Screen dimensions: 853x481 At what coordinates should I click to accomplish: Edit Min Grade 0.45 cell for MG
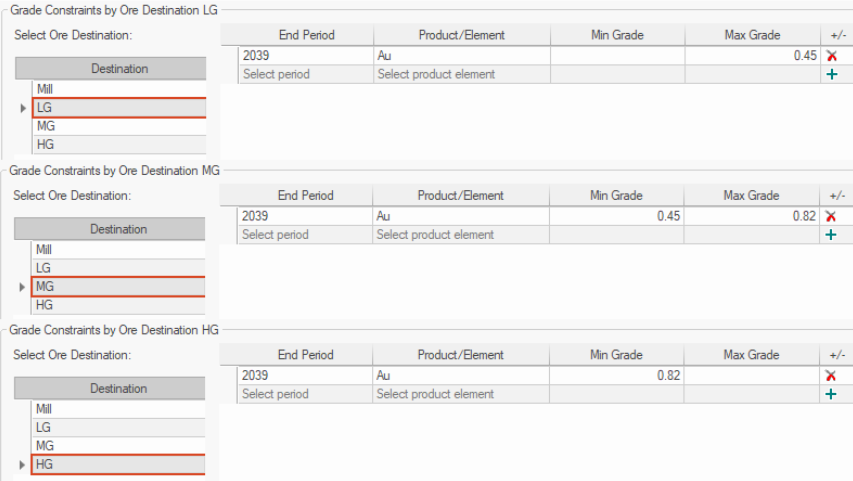pos(616,216)
